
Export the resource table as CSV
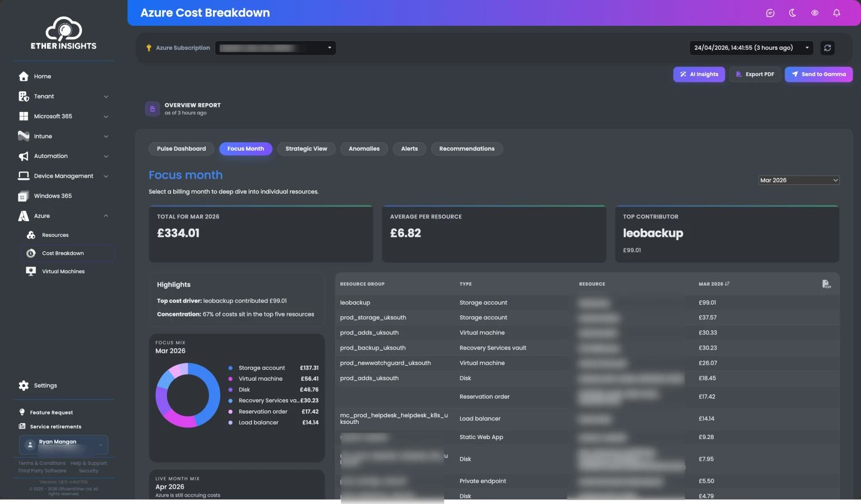(826, 284)
